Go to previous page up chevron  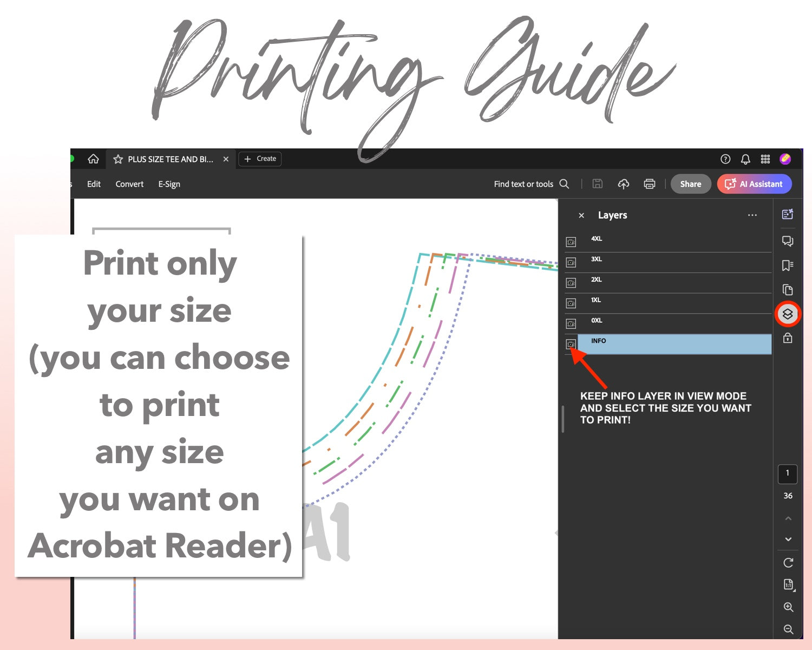[788, 518]
